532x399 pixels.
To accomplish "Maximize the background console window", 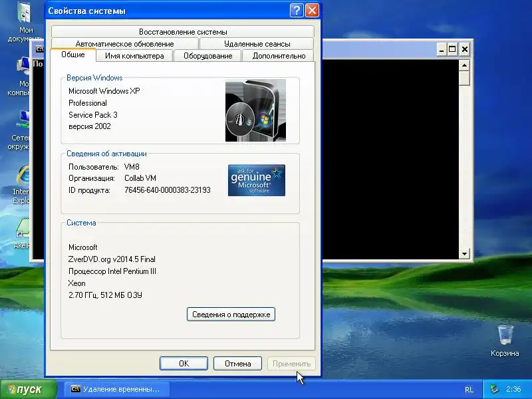I will point(453,50).
